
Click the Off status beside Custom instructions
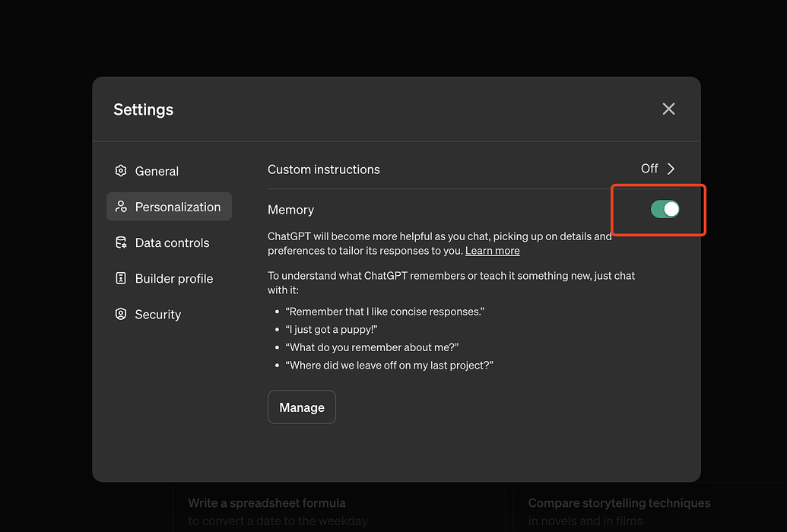tap(649, 169)
